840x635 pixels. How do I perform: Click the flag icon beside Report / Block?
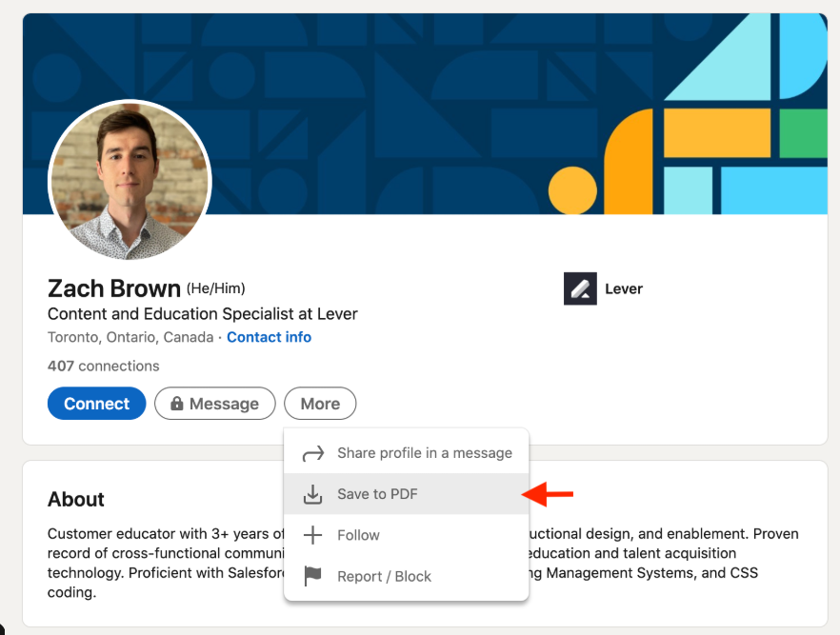coord(313,576)
